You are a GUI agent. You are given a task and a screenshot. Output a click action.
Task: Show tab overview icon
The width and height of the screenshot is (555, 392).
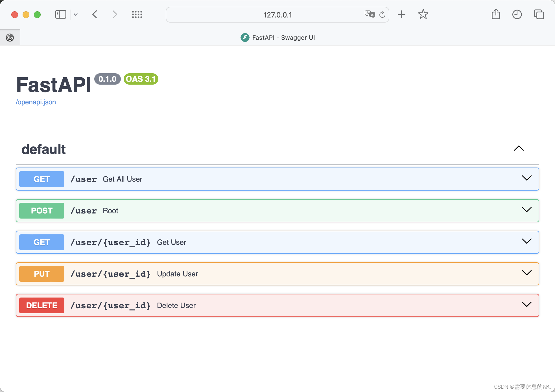point(539,14)
